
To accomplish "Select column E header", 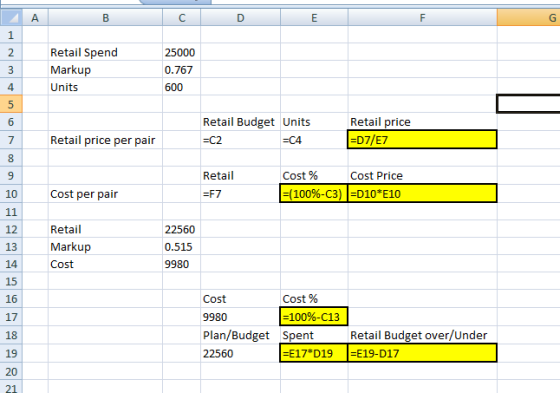I will pyautogui.click(x=314, y=18).
